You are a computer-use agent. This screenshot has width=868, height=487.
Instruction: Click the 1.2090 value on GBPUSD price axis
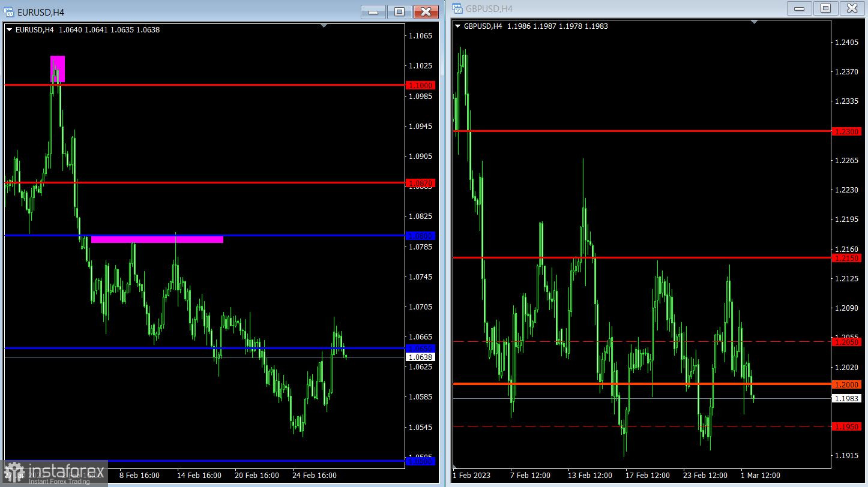pos(847,308)
